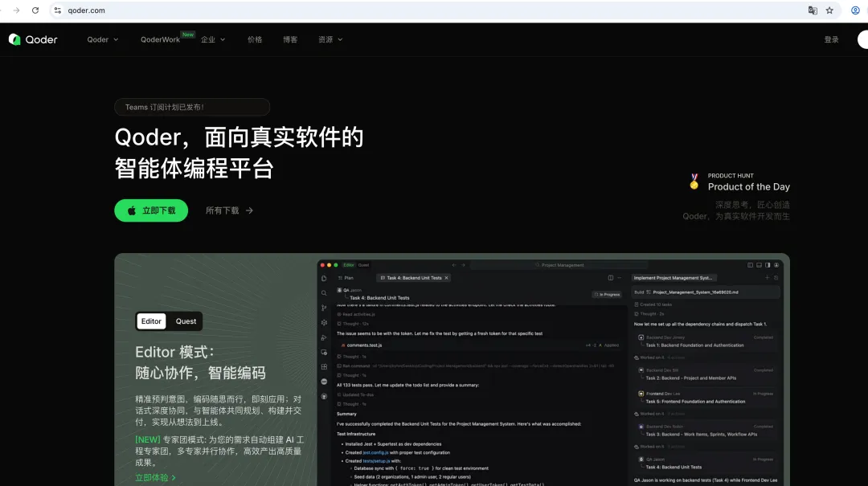
Task: Expand the 企业 dropdown menu
Action: 213,39
